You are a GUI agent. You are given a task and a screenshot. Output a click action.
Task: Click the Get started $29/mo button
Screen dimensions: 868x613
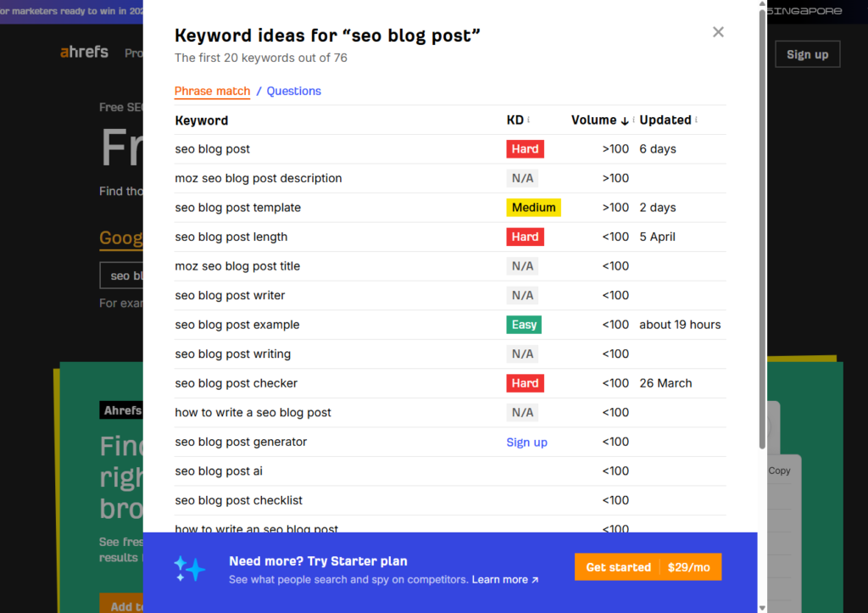648,567
